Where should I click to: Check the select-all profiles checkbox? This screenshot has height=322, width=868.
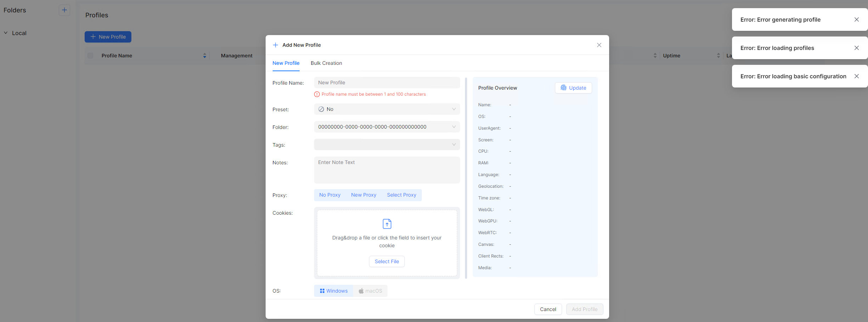coord(90,56)
